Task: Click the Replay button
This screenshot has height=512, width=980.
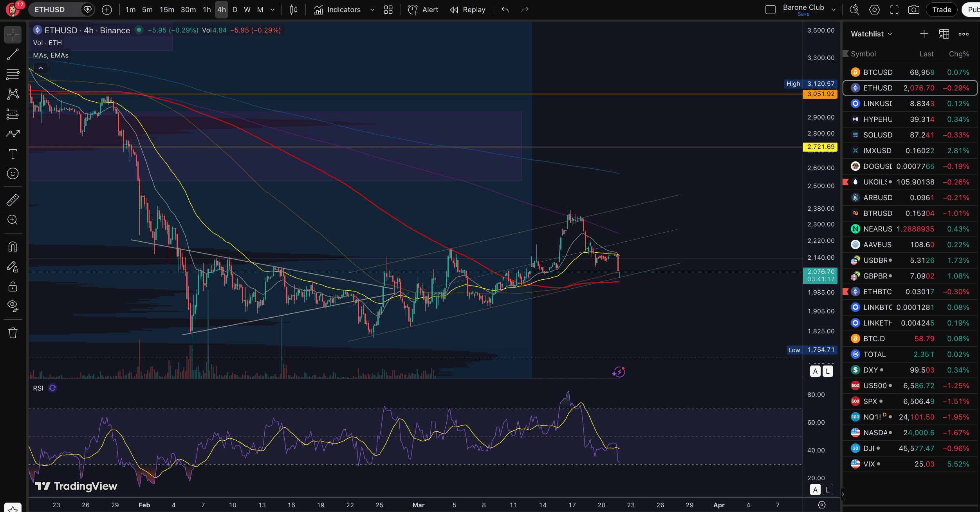Action: pyautogui.click(x=467, y=10)
